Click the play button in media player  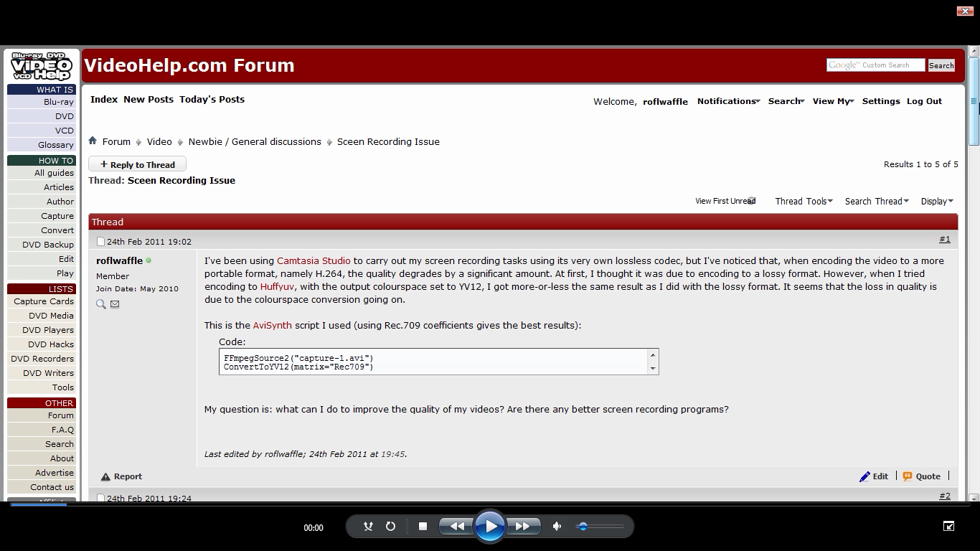491,526
